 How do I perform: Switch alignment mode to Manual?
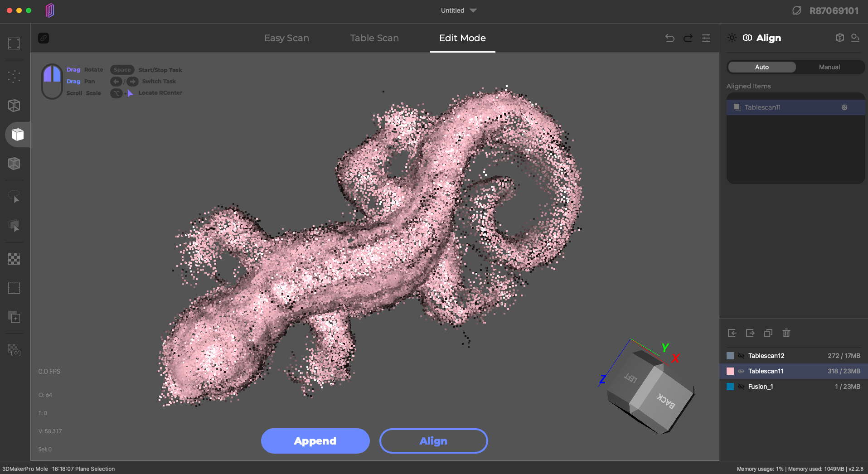click(x=829, y=67)
